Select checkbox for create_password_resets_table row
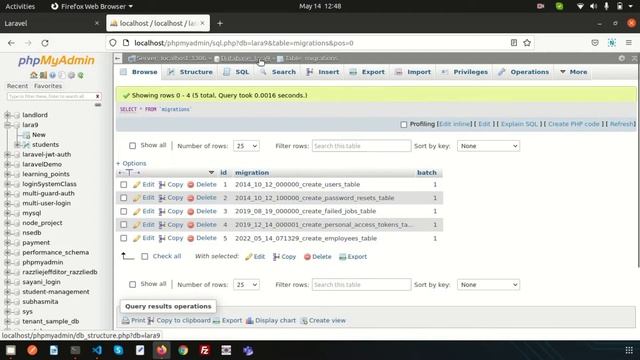The image size is (640, 360). [x=124, y=198]
